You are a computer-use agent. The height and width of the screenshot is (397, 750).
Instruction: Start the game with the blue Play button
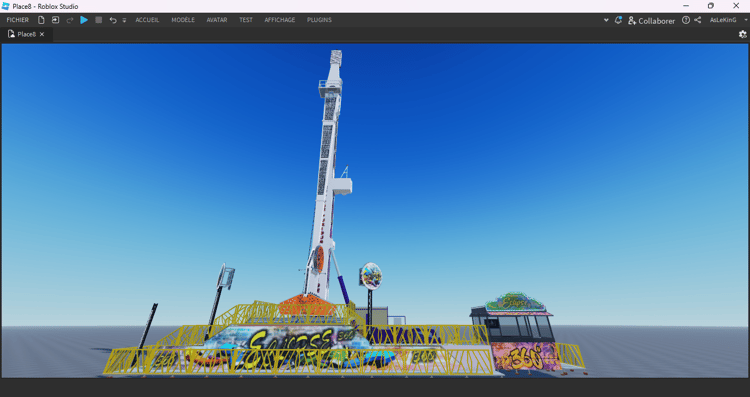coord(84,20)
